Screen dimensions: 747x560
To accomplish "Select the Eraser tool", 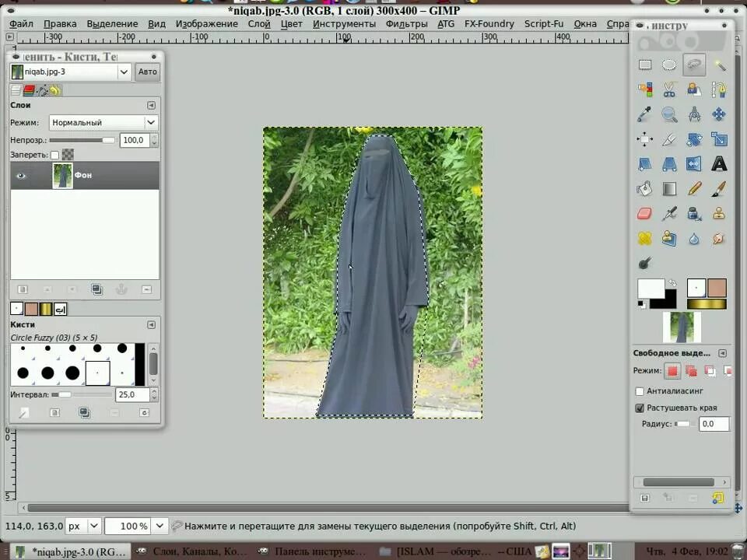I will click(644, 213).
